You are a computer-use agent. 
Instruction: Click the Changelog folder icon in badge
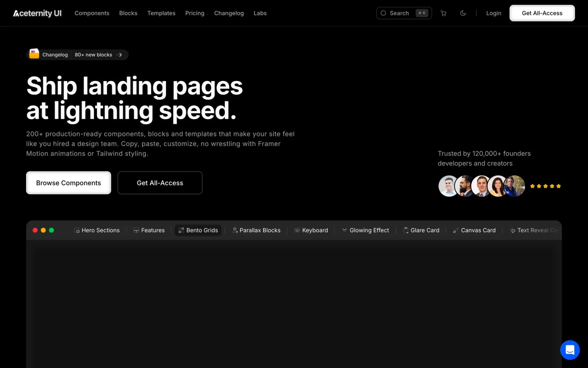(34, 54)
